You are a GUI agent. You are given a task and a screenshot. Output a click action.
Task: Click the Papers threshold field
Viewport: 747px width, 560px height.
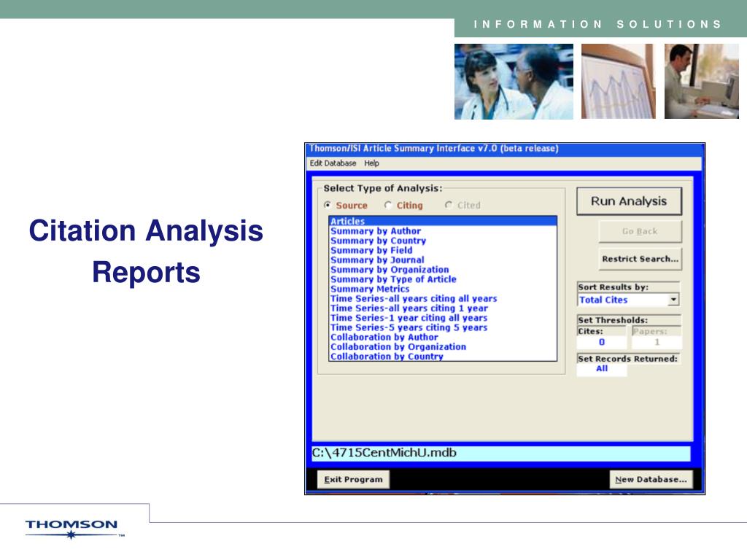pos(657,343)
